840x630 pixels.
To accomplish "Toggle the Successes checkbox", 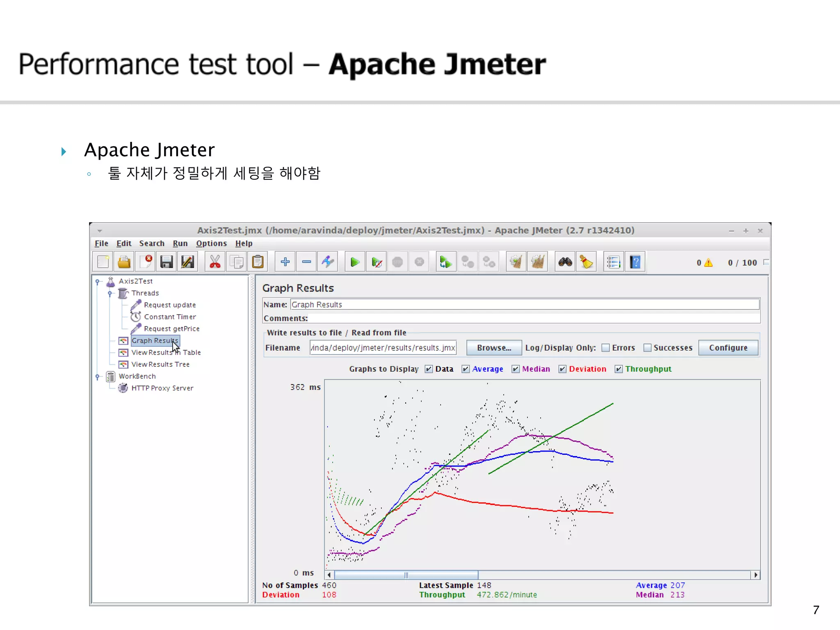I will pos(647,348).
